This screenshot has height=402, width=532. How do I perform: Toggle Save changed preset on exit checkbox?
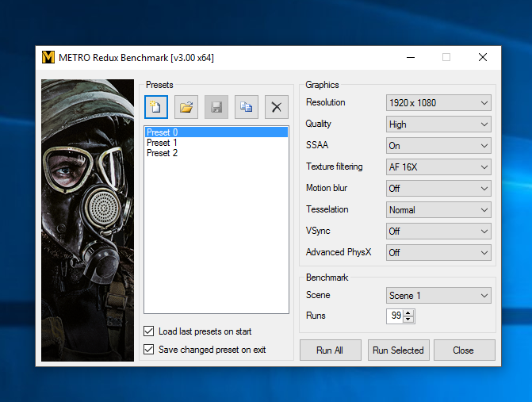click(148, 350)
